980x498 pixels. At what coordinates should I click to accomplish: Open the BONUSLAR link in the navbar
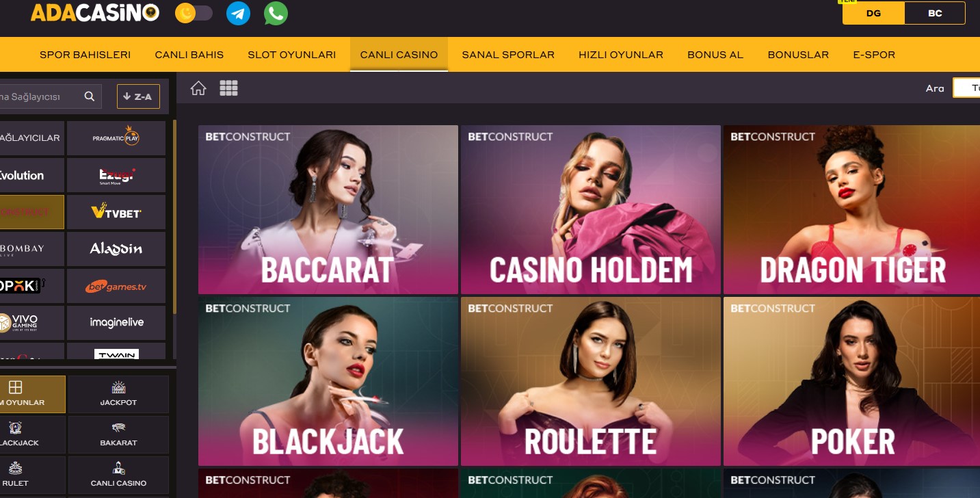pos(798,55)
